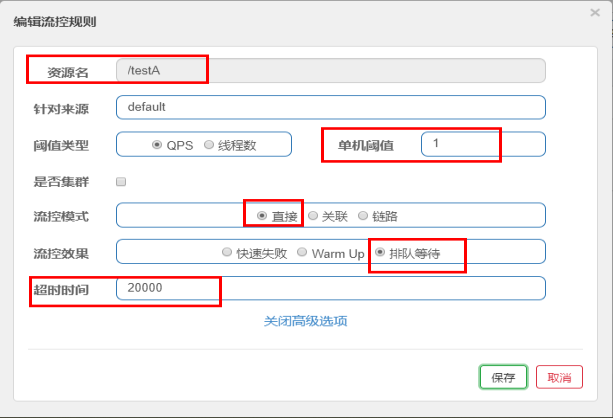Save the rule with 保存 button

pyautogui.click(x=503, y=377)
